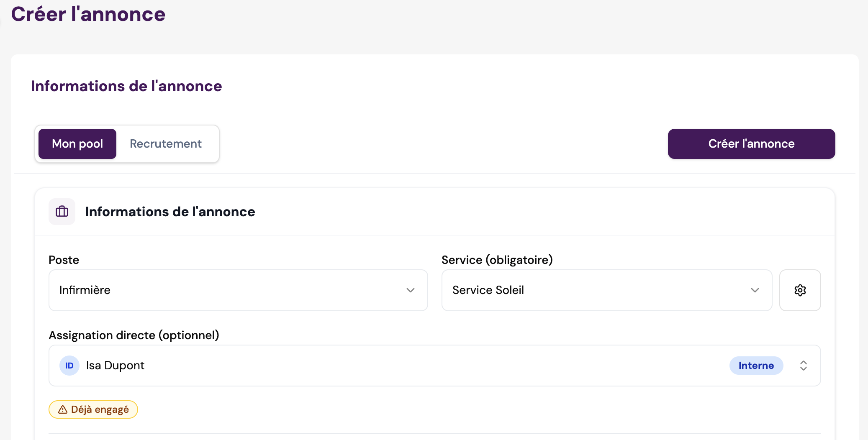The width and height of the screenshot is (868, 440).
Task: Open service settings gear icon
Action: pos(800,290)
